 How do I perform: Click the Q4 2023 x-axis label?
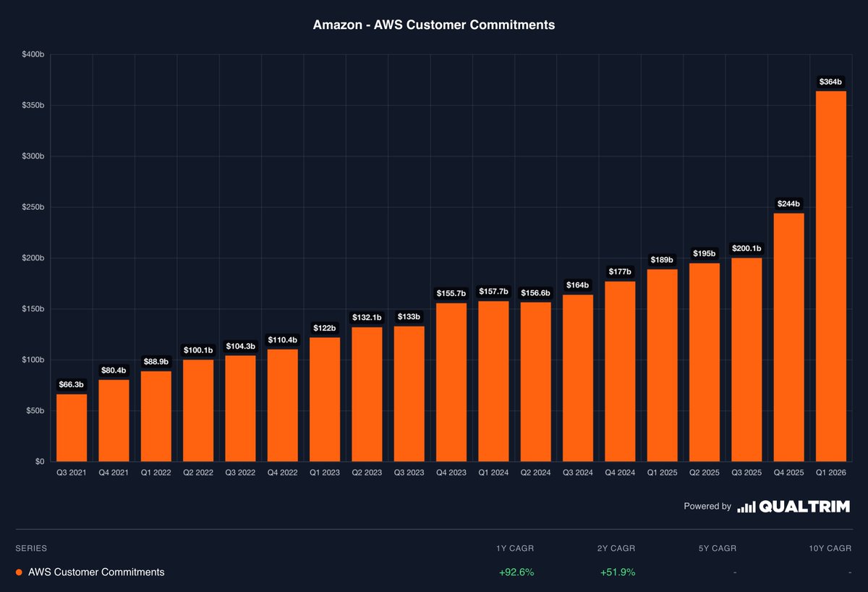pos(451,472)
